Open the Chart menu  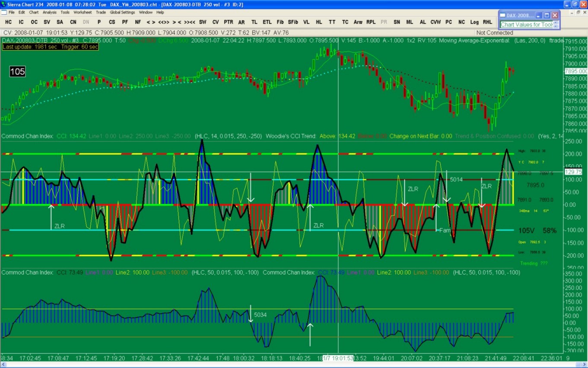[34, 13]
